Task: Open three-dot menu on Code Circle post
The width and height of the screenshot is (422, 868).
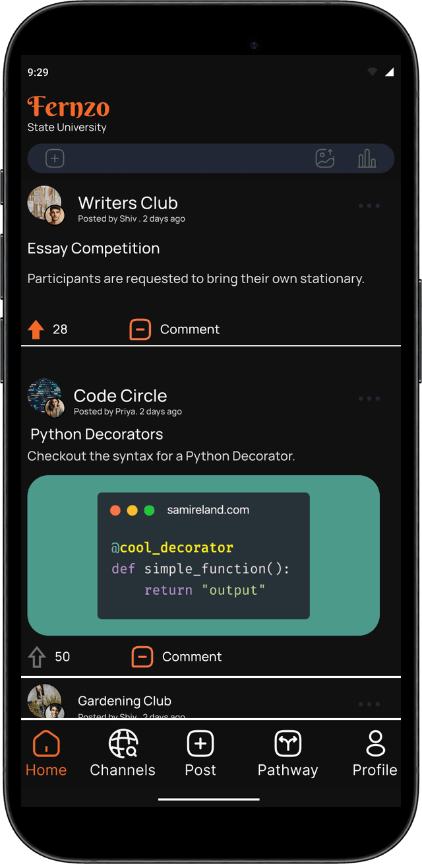Action: 369,399
